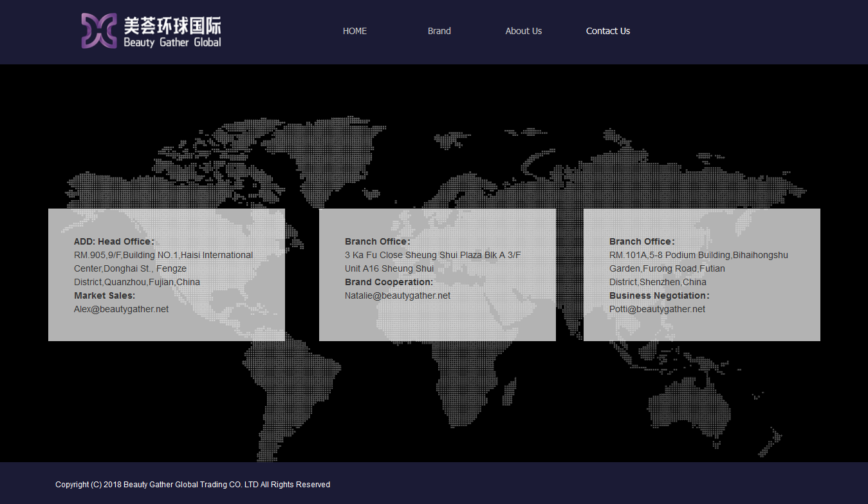Click the Alex@beautygather.net email
The height and width of the screenshot is (504, 868).
pos(121,309)
